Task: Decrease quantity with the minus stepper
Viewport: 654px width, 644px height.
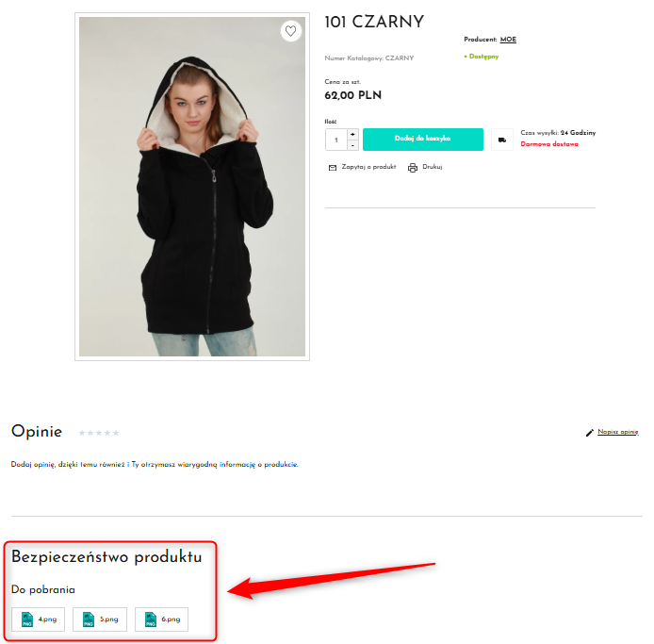Action: 352,145
